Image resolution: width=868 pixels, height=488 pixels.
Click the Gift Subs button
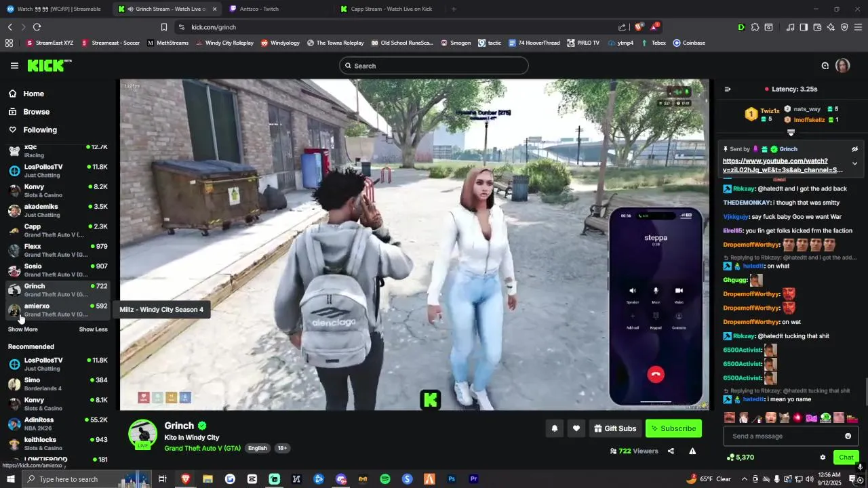615,428
